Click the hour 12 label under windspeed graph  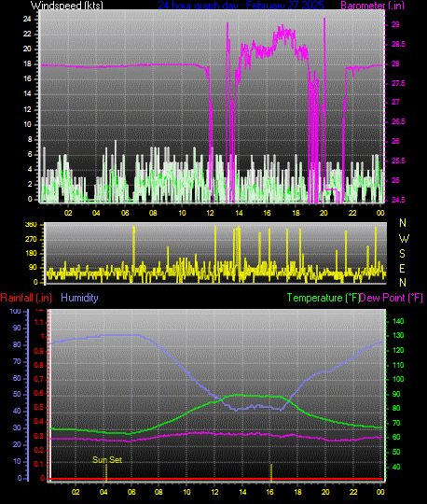(x=210, y=213)
